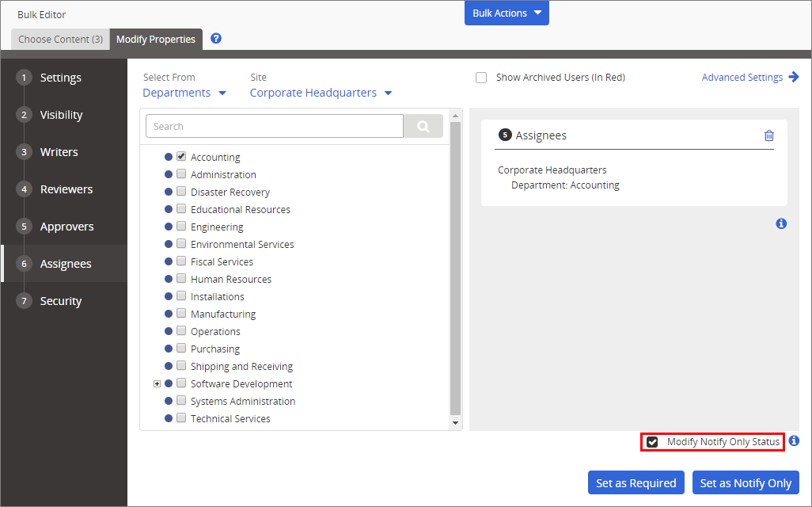
Task: Click info icon below the Assignees card
Action: (x=781, y=223)
